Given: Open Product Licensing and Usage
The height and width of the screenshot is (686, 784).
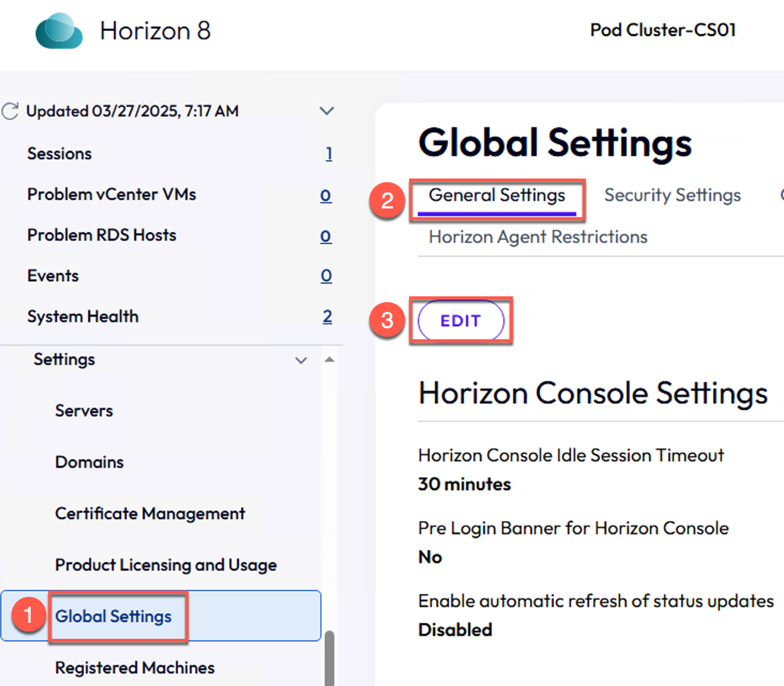Looking at the screenshot, I should [166, 565].
